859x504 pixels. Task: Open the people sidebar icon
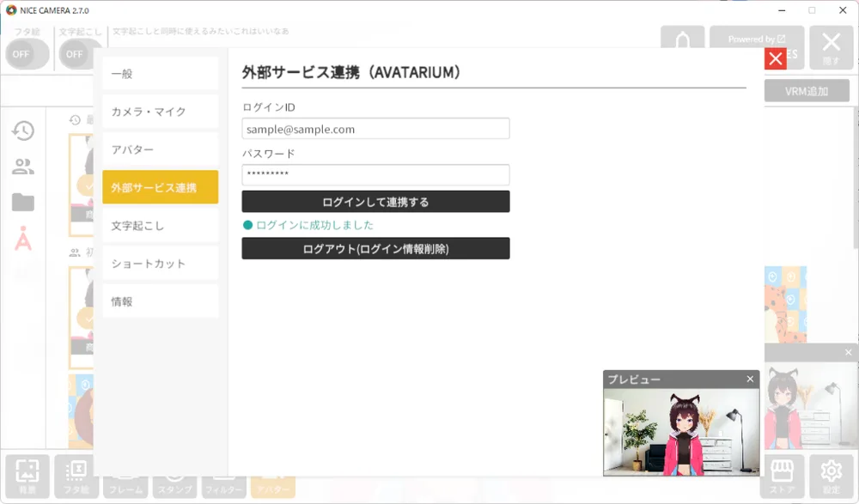23,167
